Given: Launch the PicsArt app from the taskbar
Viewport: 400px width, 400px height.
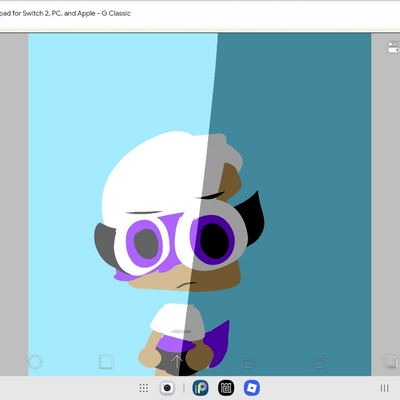Looking at the screenshot, I should point(200,388).
